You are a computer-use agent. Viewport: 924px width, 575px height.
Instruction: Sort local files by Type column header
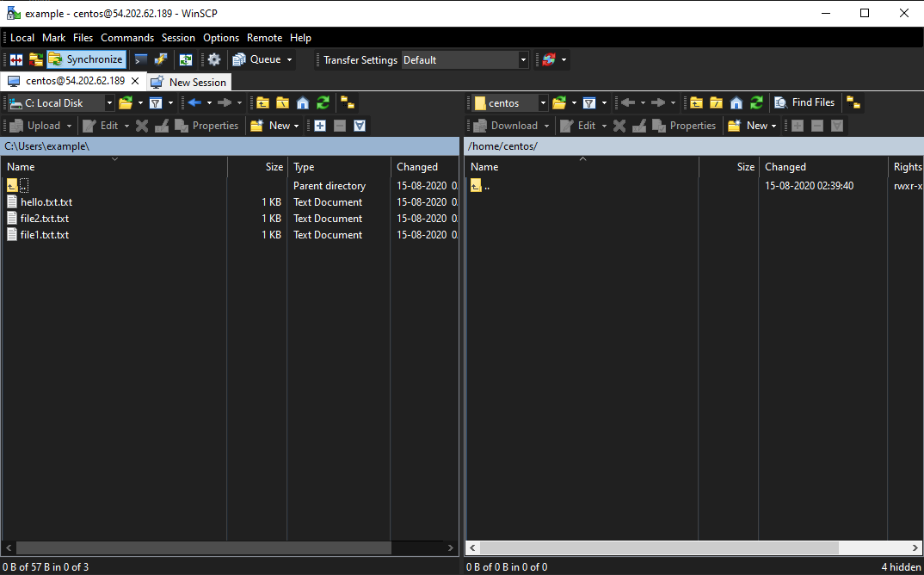tap(339, 167)
